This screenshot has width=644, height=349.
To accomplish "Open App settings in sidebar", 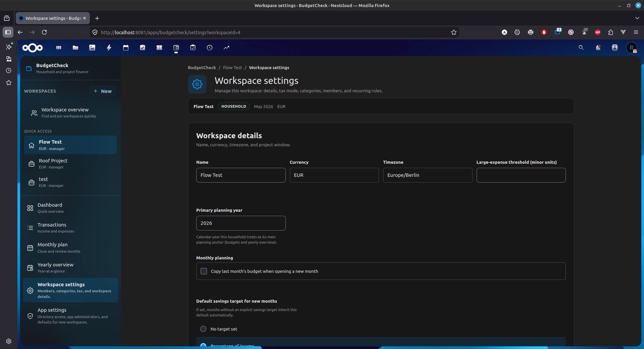I will [70, 316].
